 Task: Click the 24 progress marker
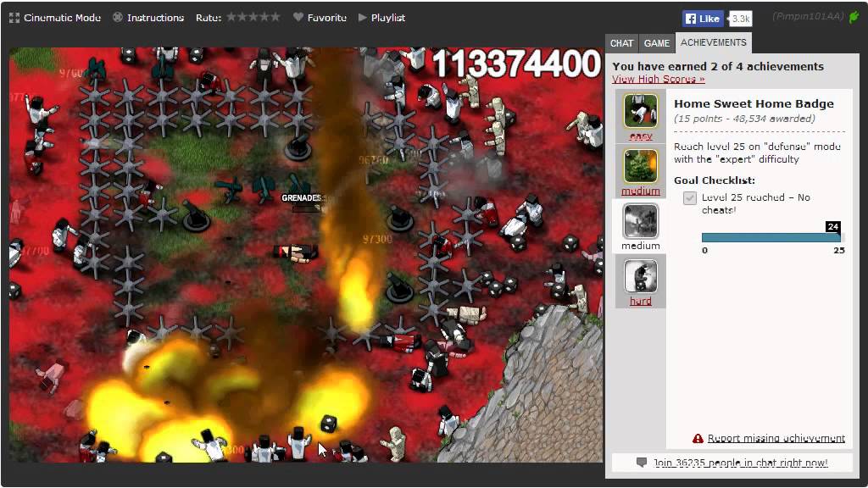click(x=833, y=226)
